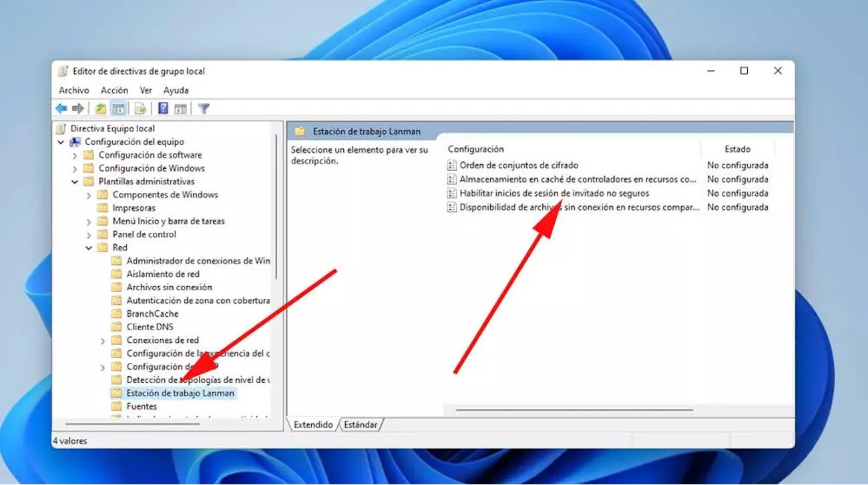Select Configuración de la experiencia tree item
Image resolution: width=868 pixels, height=485 pixels.
pos(198,354)
